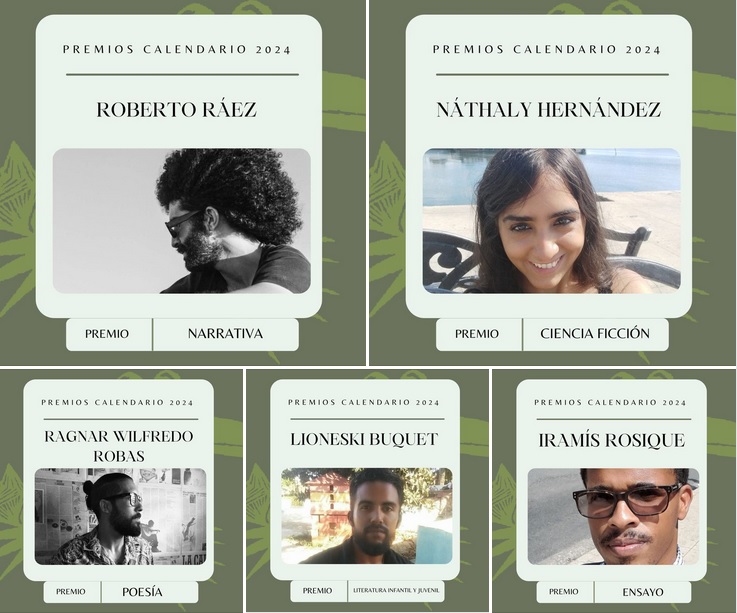Screen dimensions: 737x613
Task: Click PREMIO label beside POESÍA
Action: pos(71,591)
